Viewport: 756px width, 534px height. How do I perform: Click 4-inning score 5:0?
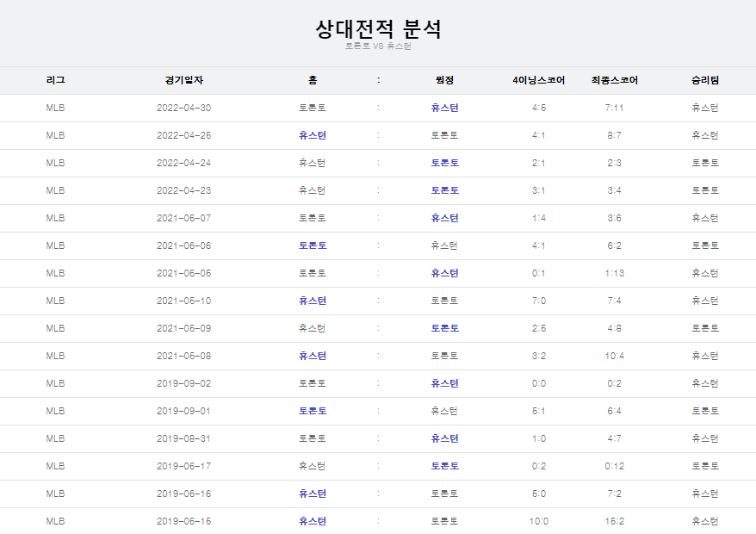click(539, 494)
